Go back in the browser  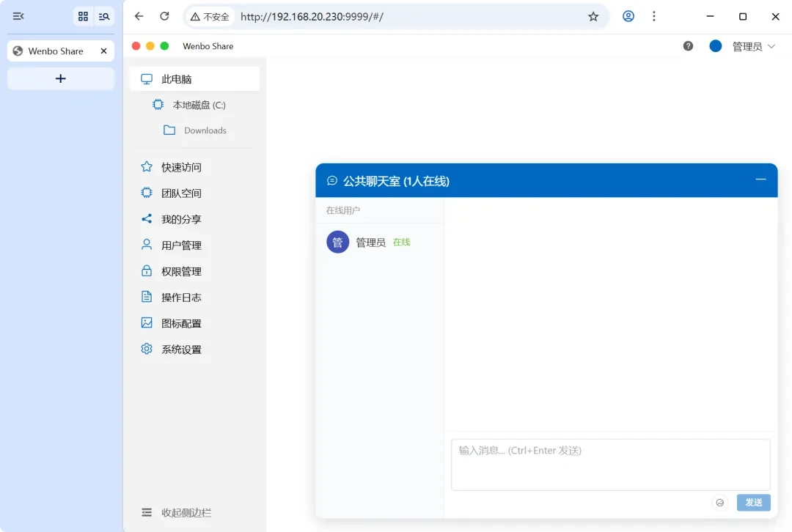(x=139, y=16)
